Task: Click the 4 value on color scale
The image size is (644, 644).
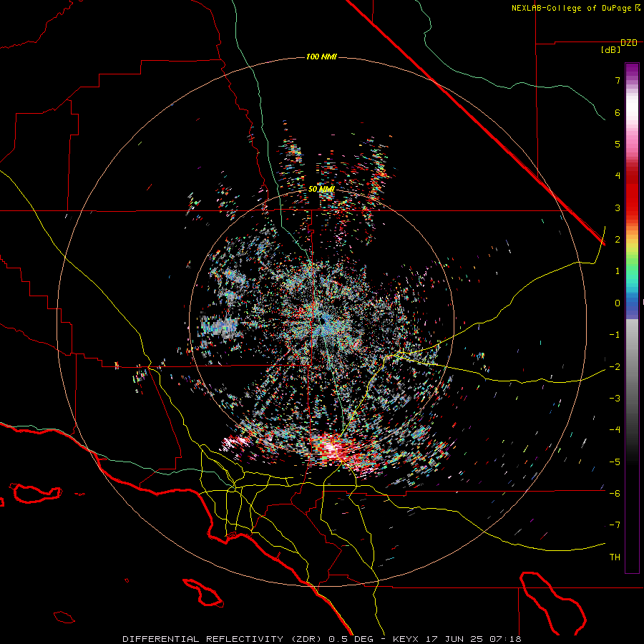Action: 618,176
